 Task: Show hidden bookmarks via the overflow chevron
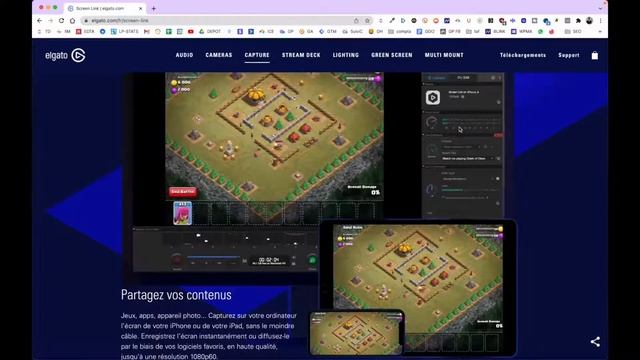(600, 31)
